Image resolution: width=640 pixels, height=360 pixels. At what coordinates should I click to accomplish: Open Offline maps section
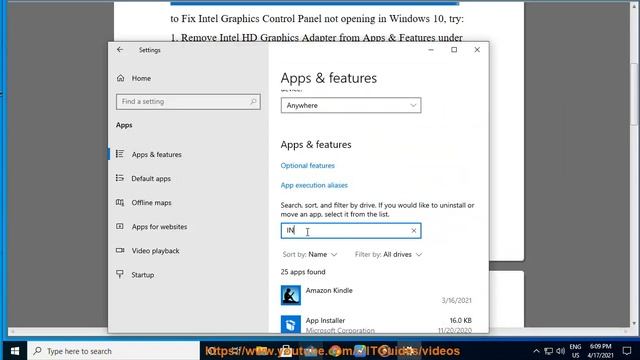click(151, 202)
